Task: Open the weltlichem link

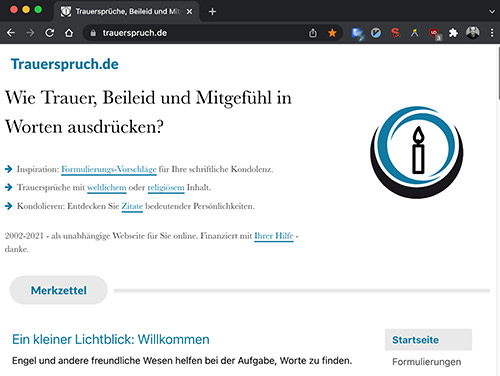Action: [107, 188]
